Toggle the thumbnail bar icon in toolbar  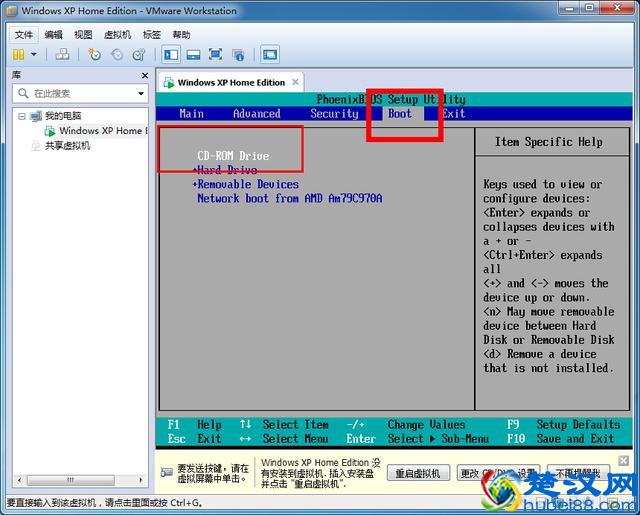click(x=193, y=54)
